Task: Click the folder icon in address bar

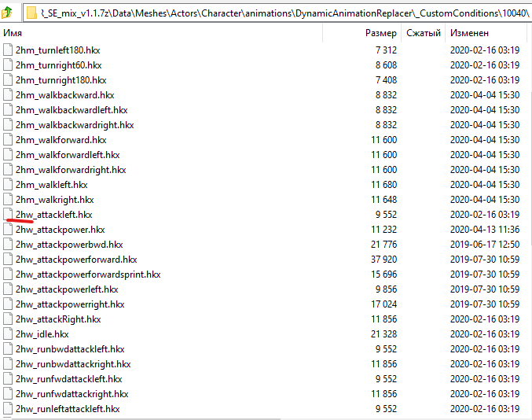Action: coord(31,13)
